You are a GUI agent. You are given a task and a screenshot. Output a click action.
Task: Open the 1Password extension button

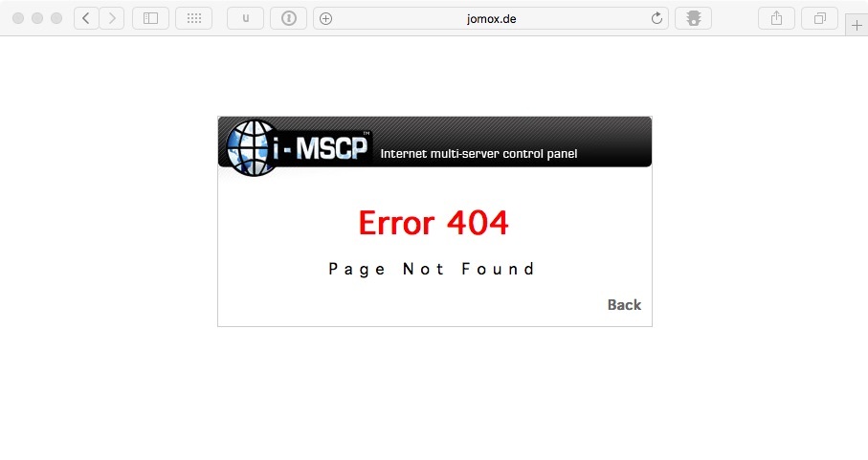288,18
